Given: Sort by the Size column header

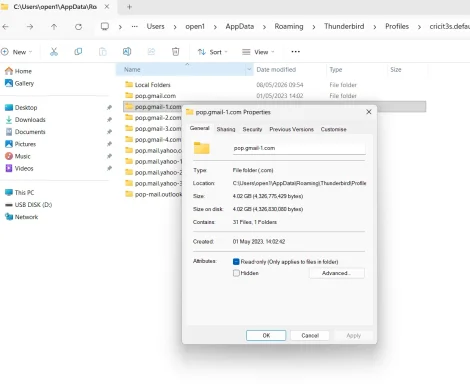Looking at the screenshot, I should 396,69.
